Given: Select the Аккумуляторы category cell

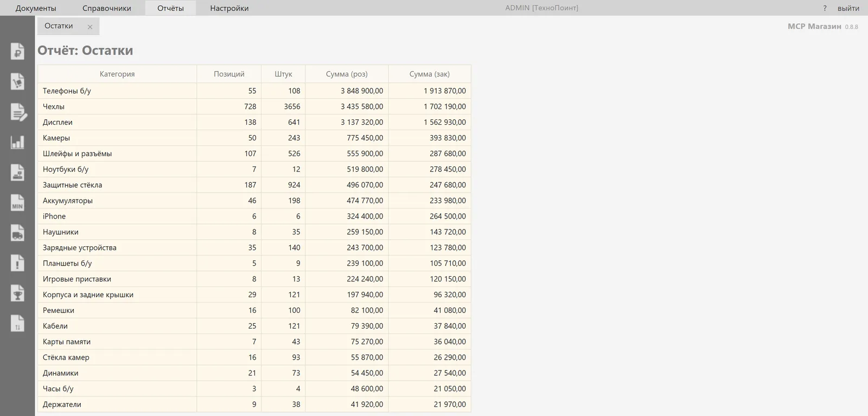Looking at the screenshot, I should pyautogui.click(x=117, y=201).
